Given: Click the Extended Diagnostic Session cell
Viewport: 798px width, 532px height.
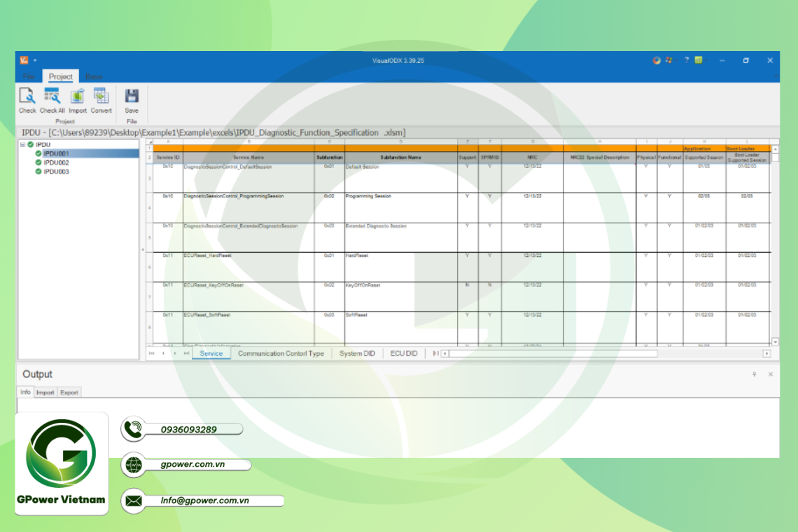Looking at the screenshot, I should (x=400, y=237).
